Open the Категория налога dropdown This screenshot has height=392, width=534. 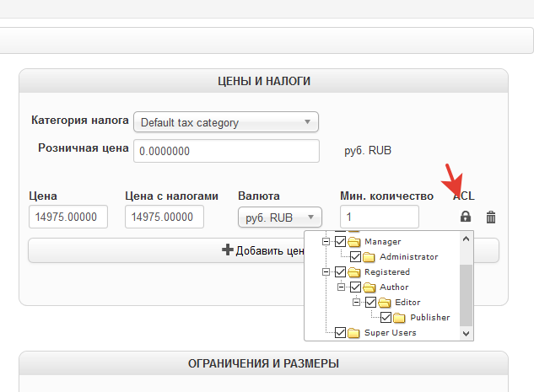point(226,122)
